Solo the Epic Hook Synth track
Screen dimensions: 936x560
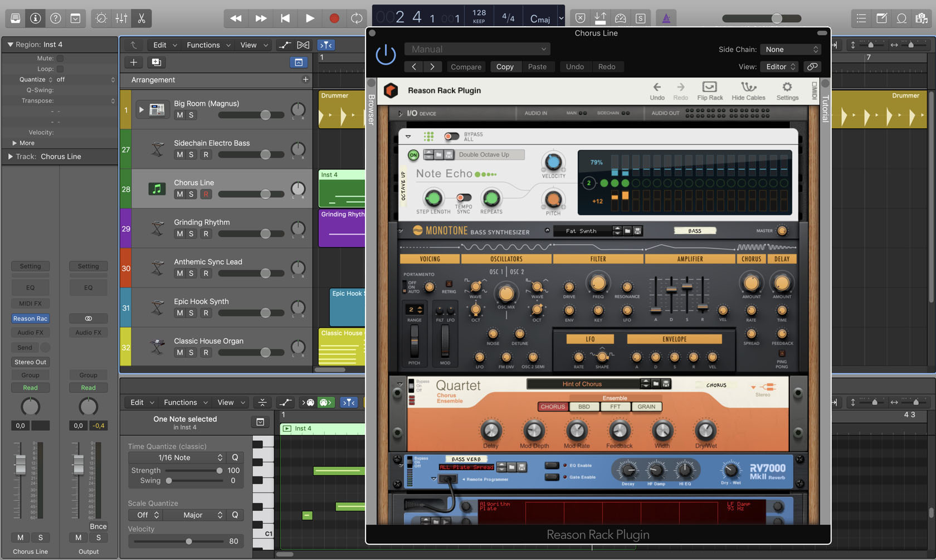click(191, 313)
